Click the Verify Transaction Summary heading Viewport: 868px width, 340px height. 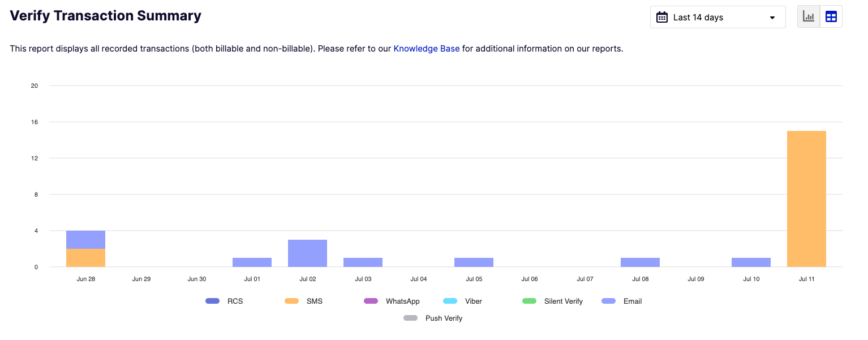[106, 16]
